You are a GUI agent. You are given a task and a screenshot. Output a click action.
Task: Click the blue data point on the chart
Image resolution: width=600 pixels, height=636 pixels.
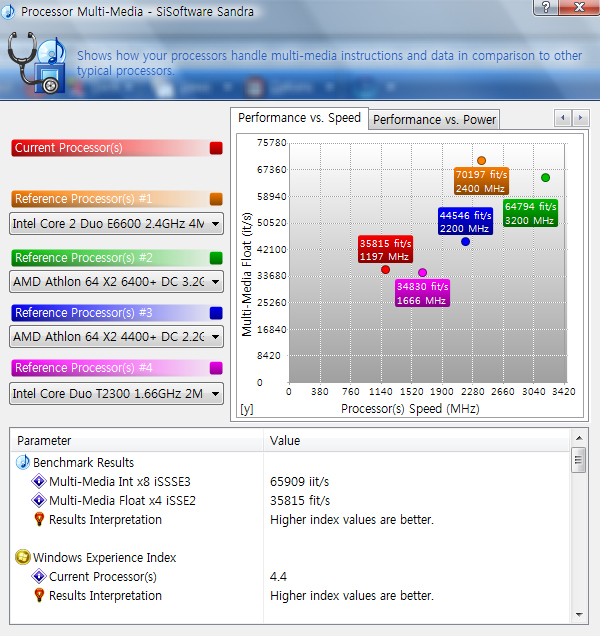click(465, 242)
